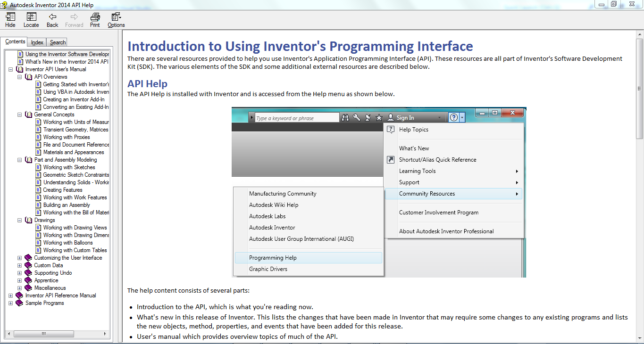Click the open book icon of API Overviews

pyautogui.click(x=29, y=77)
